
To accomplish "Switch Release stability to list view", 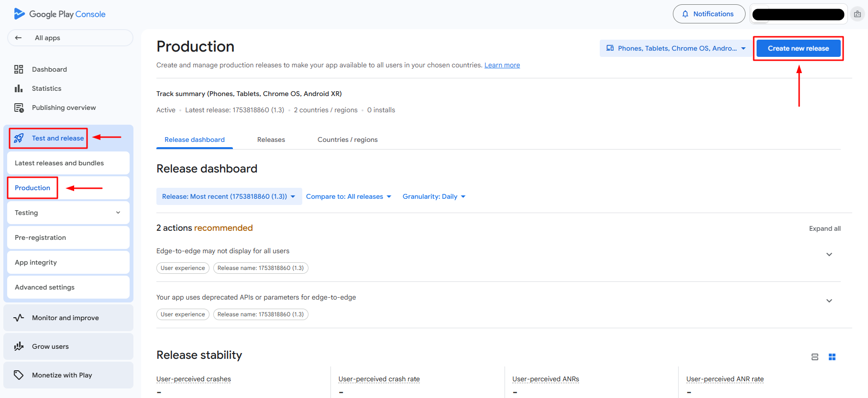I will point(815,357).
